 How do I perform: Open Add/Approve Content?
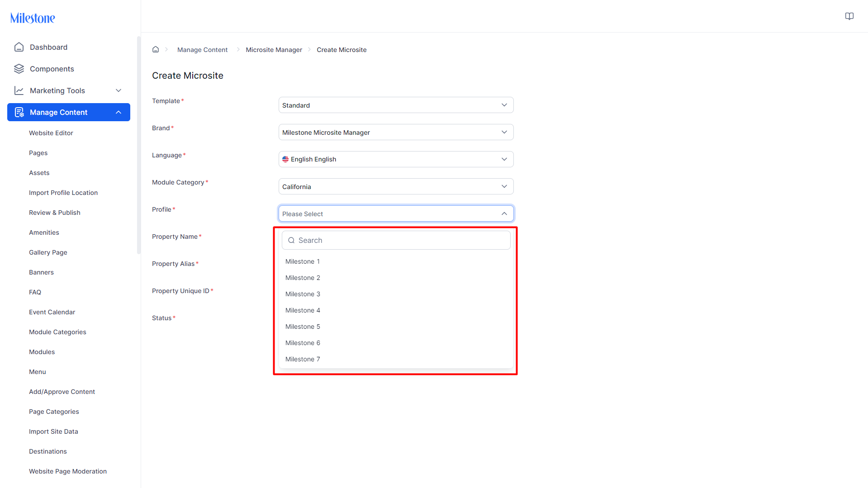(62, 392)
